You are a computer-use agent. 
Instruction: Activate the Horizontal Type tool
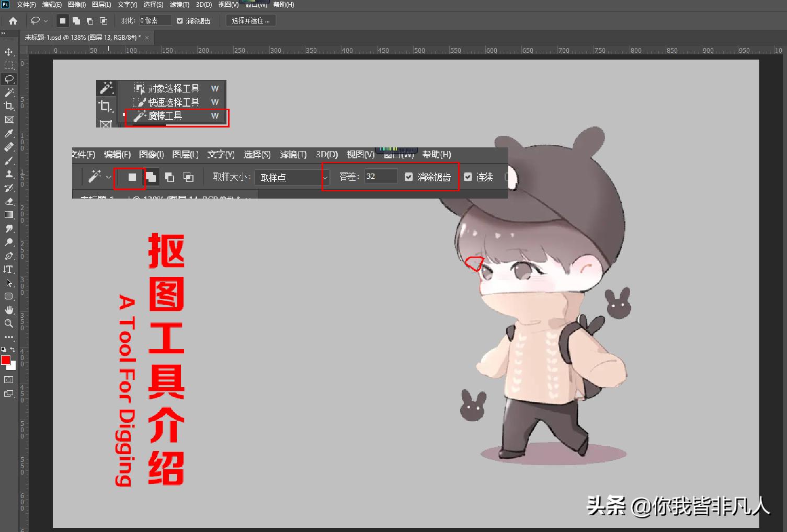click(9, 269)
